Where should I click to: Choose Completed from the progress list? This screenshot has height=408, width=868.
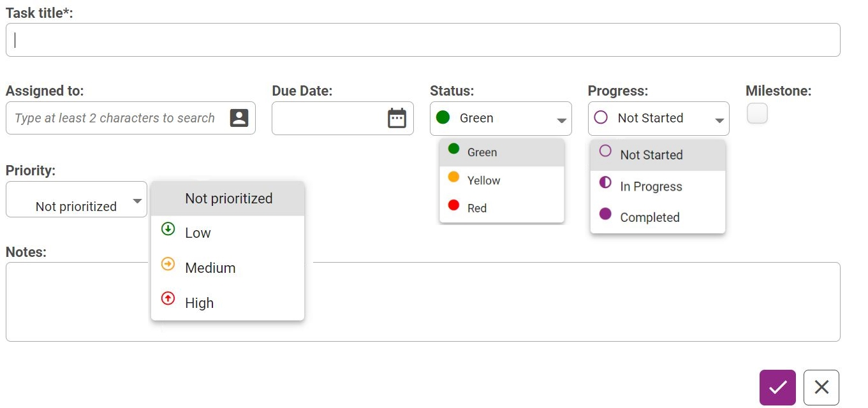pos(649,217)
